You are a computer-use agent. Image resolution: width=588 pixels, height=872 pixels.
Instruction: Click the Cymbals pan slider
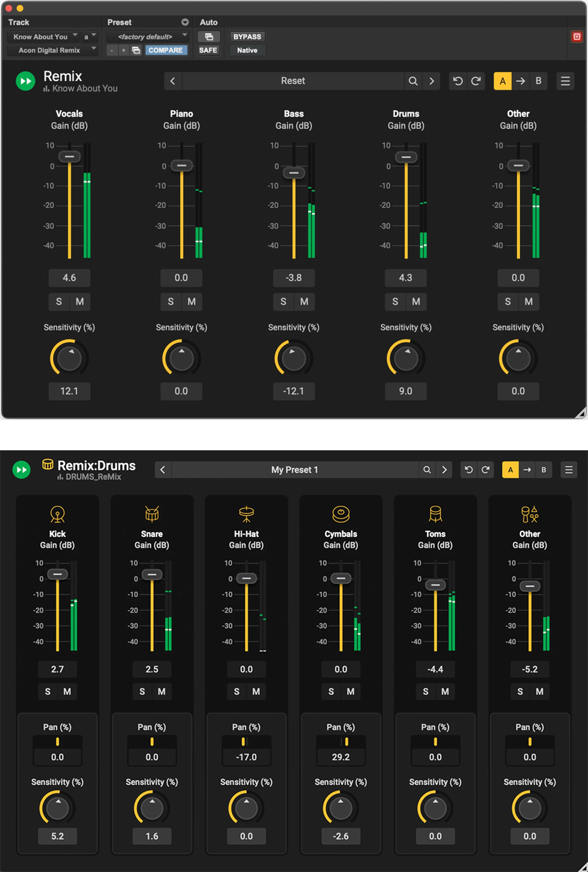341,741
